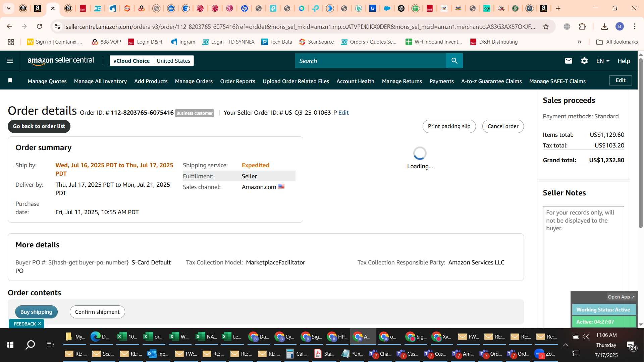Open the Chrome profile avatar B
This screenshot has width=644, height=362.
pyautogui.click(x=620, y=26)
